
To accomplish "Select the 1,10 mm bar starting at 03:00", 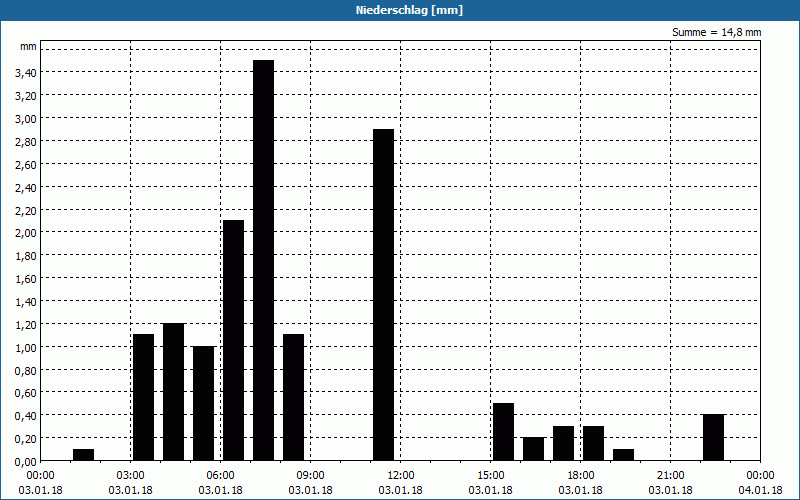I will pyautogui.click(x=143, y=397).
